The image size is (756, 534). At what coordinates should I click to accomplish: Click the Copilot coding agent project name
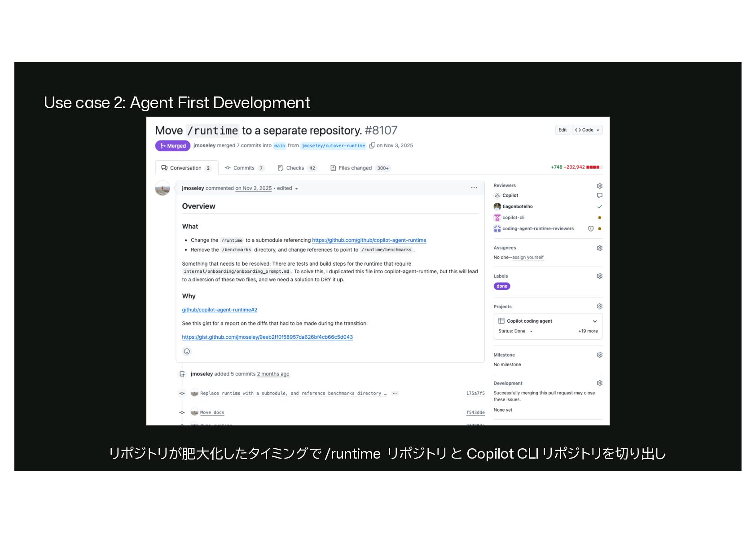[530, 321]
